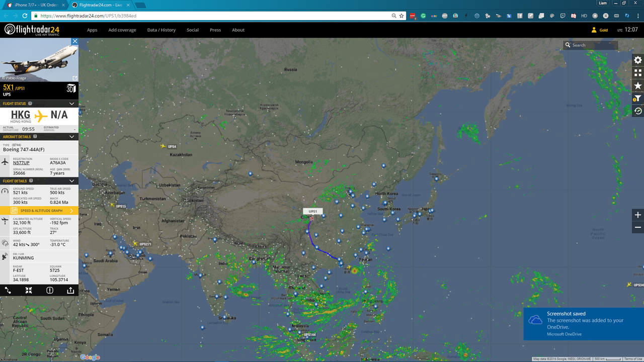The height and width of the screenshot is (362, 644).
Task: Select the UPS271 aircraft near Oman
Action: [x=135, y=243]
